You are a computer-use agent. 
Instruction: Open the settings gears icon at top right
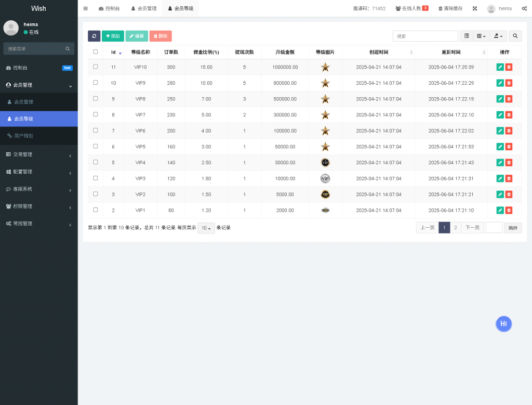tap(524, 8)
